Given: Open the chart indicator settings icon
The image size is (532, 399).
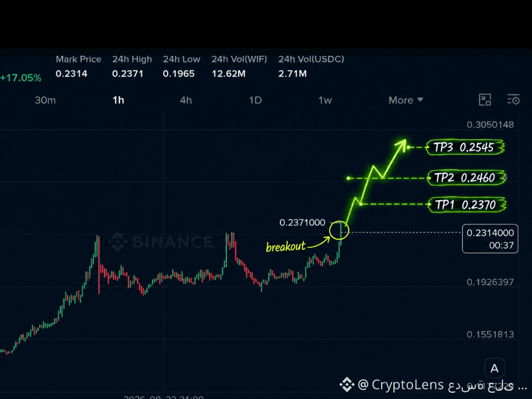Looking at the screenshot, I should pyautogui.click(x=514, y=99).
